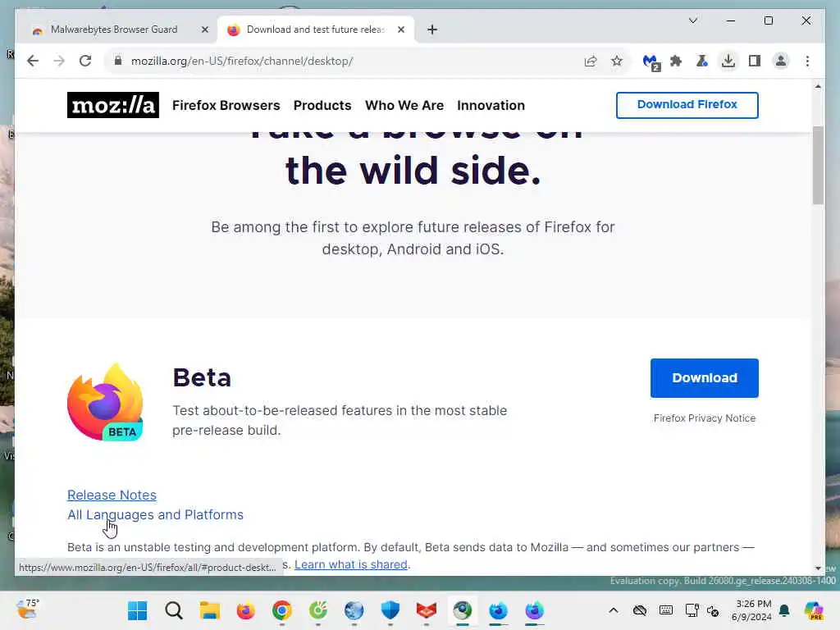Select the Download and test future releases tab
Screen dimensions: 840x630
[315, 30]
